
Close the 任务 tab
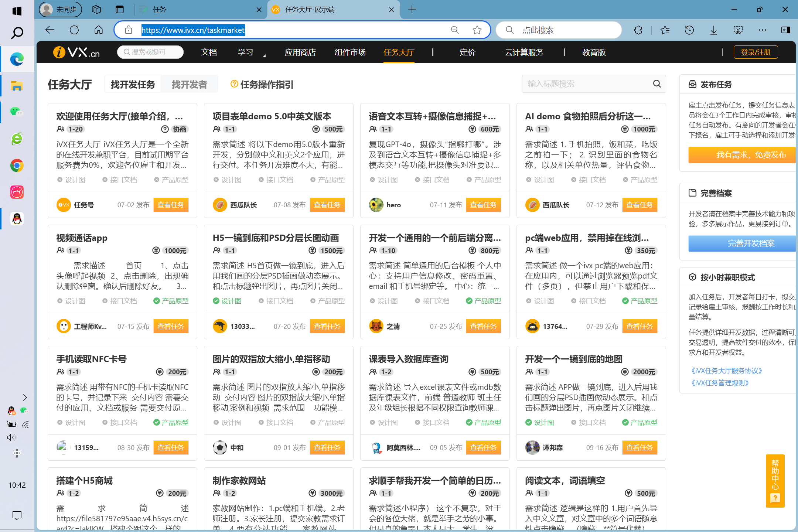[259, 10]
